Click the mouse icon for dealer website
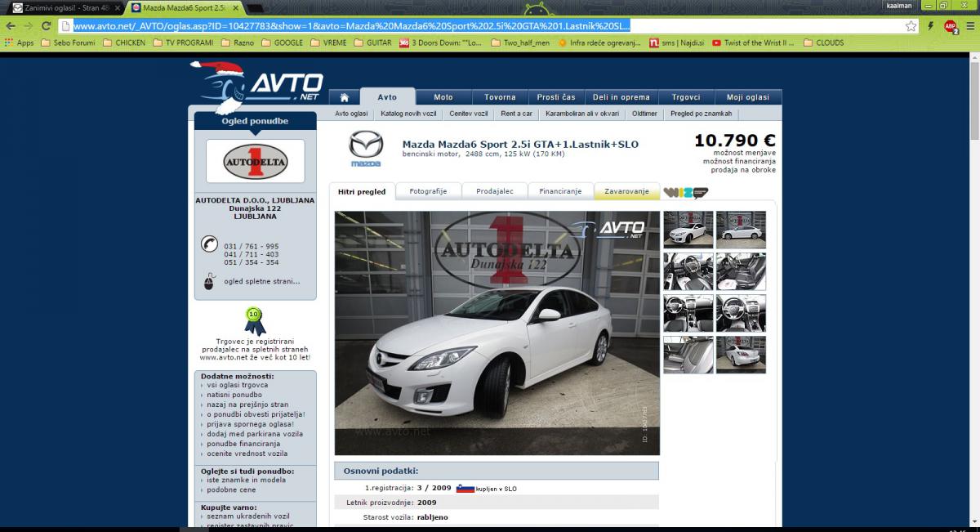 pos(208,282)
